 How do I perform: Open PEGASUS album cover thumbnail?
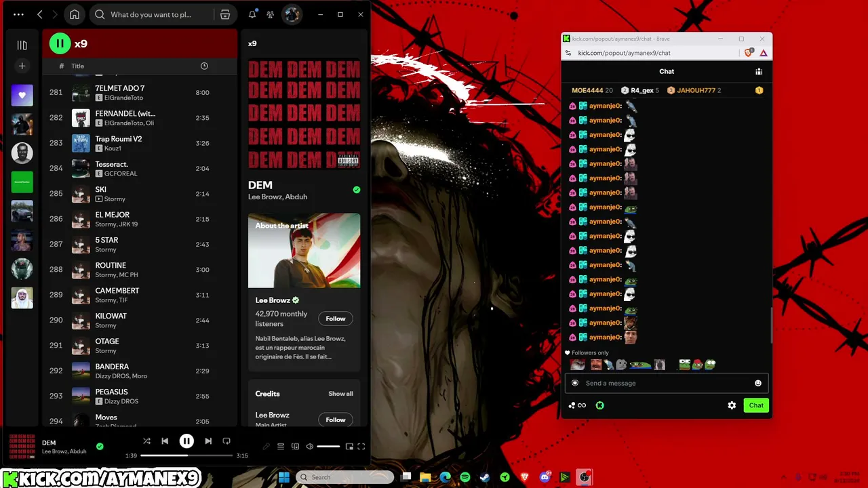[x=81, y=396]
